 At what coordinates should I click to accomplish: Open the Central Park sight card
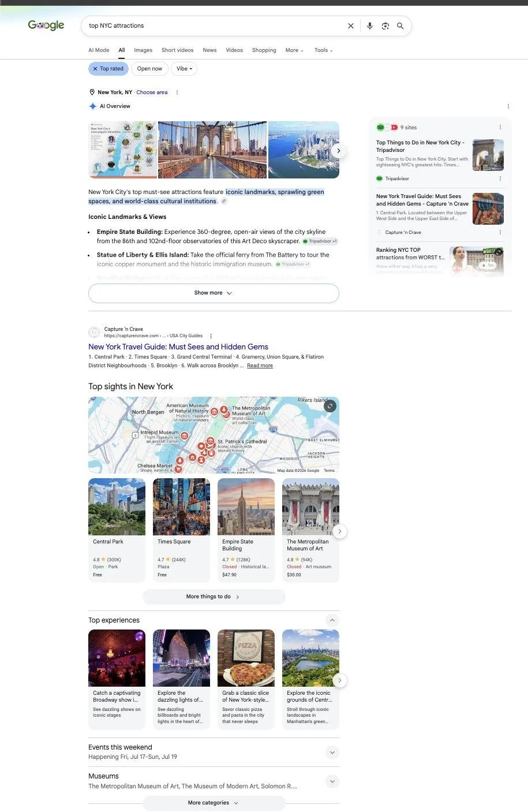click(117, 530)
